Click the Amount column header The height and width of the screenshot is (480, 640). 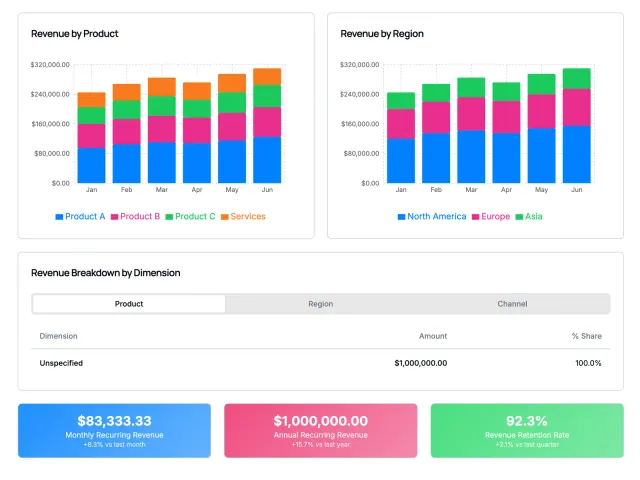(x=433, y=336)
